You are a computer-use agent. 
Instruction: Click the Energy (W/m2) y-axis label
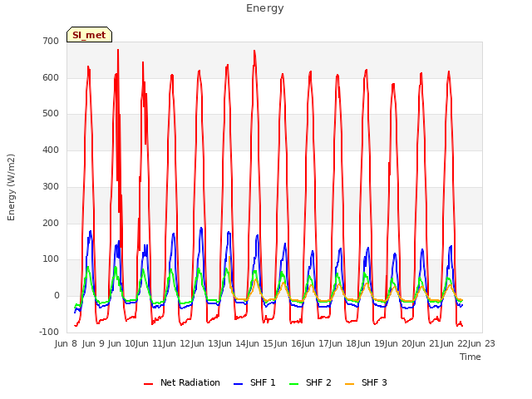(11, 187)
